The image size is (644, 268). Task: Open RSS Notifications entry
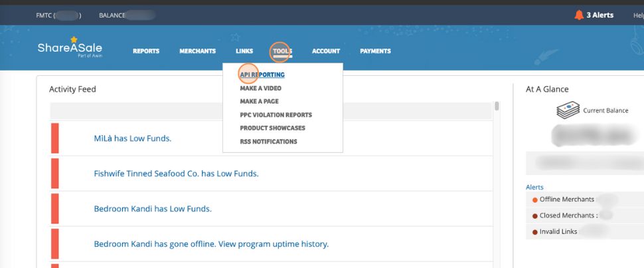[268, 142]
